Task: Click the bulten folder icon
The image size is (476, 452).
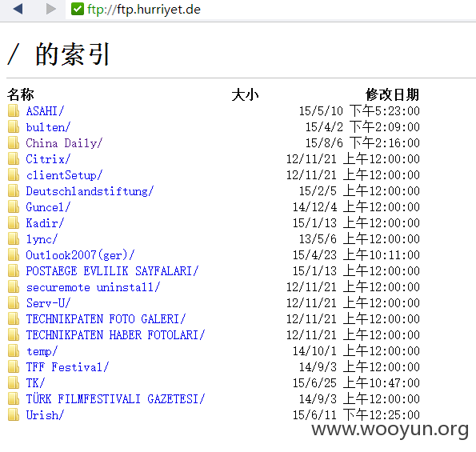Action: [x=14, y=126]
